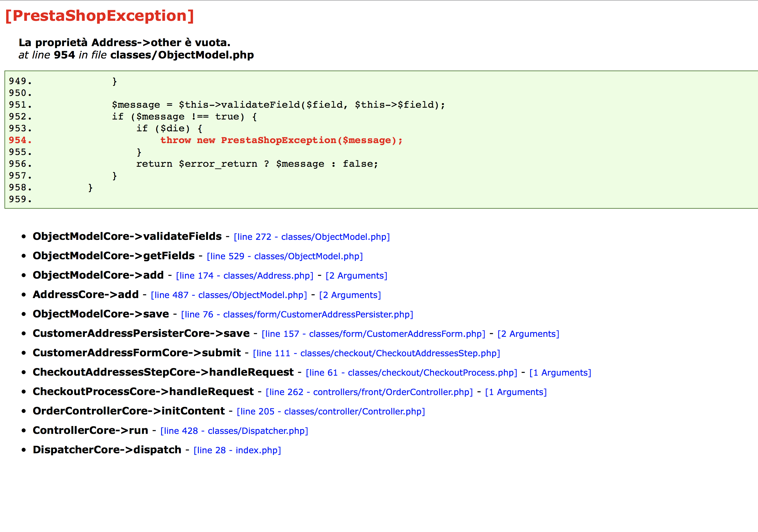
Task: Open line 428 classes/Dispatcher.php link
Action: coord(234,431)
